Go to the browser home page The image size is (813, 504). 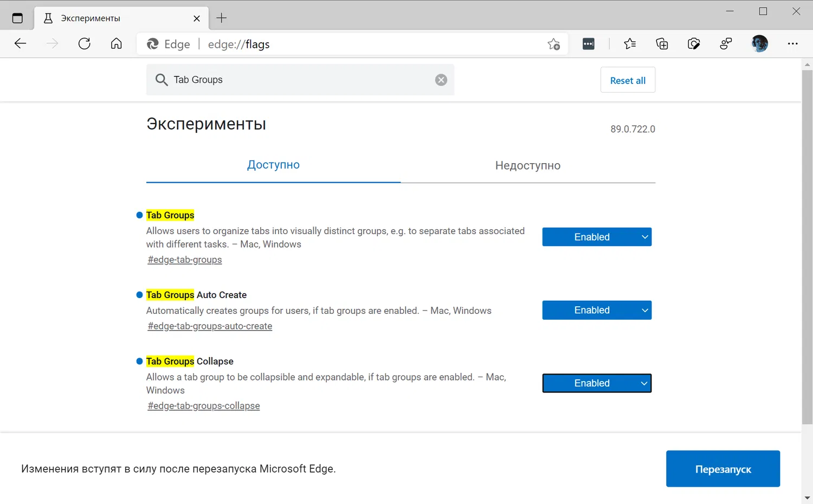[x=116, y=43]
